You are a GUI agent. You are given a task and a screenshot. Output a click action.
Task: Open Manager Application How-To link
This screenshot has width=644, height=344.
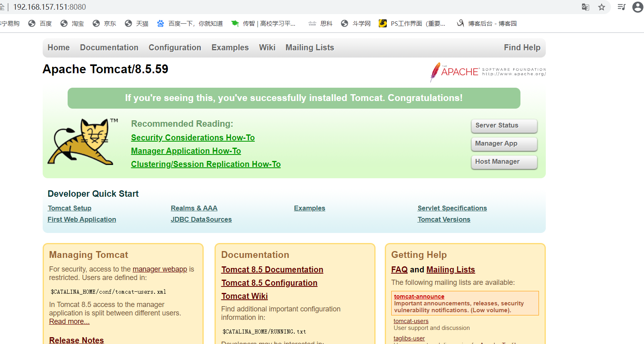pos(186,151)
